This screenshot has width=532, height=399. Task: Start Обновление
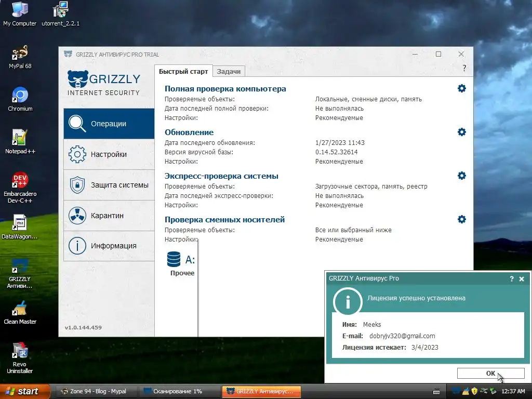pos(189,132)
